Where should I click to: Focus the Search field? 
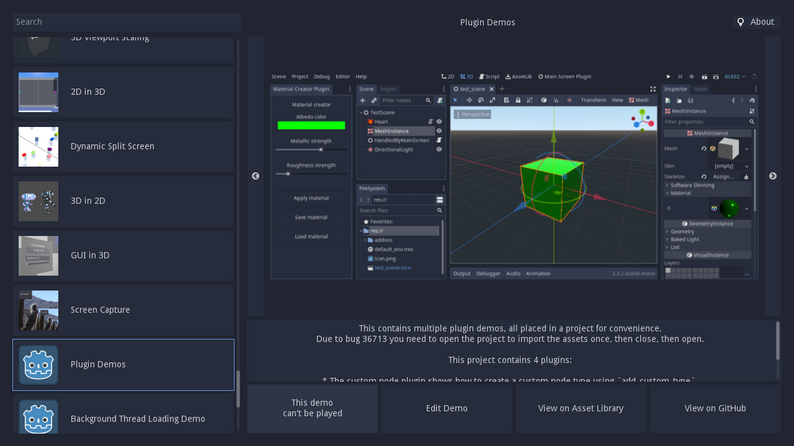coord(127,22)
